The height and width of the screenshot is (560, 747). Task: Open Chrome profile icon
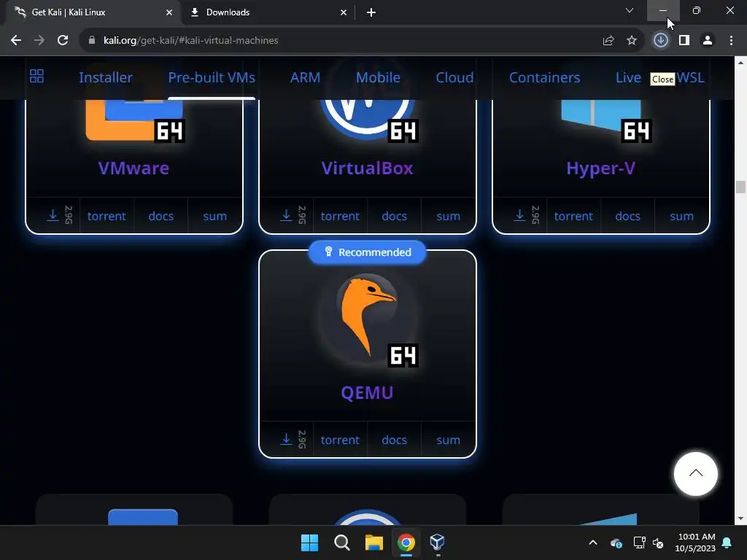[x=708, y=41]
